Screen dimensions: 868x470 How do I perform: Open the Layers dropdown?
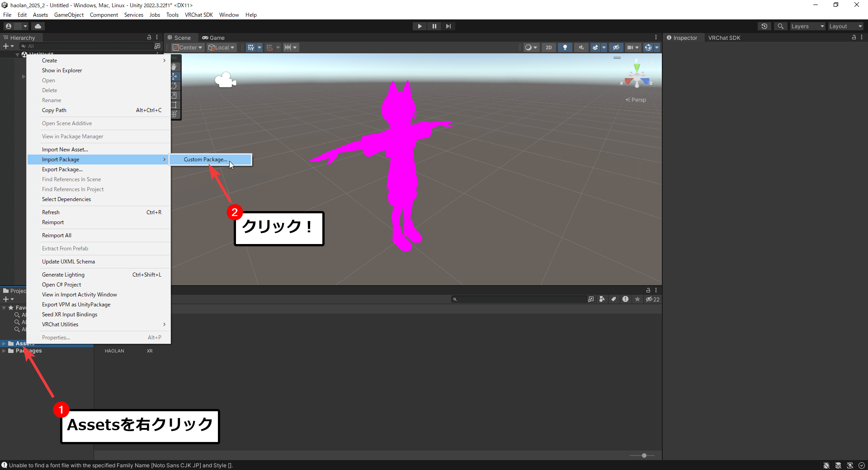pyautogui.click(x=807, y=26)
